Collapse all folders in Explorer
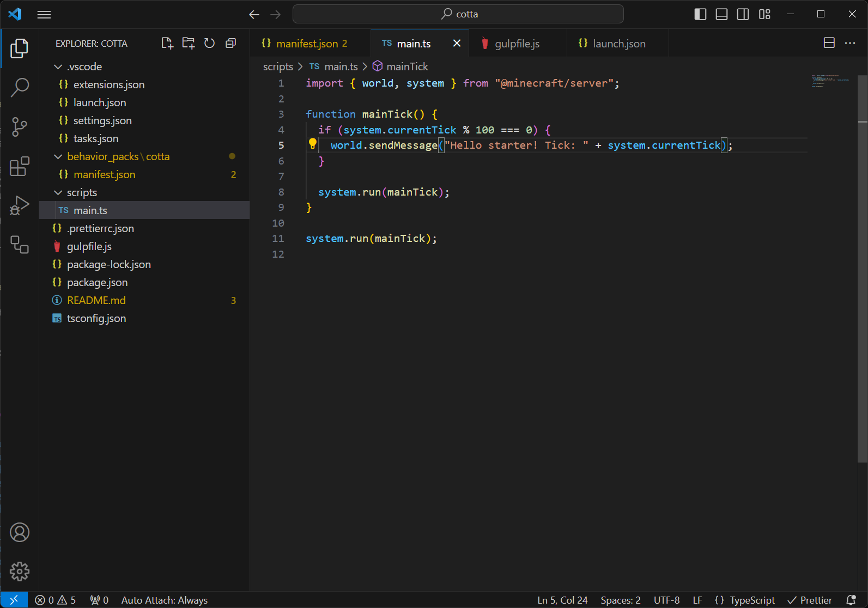 [230, 43]
